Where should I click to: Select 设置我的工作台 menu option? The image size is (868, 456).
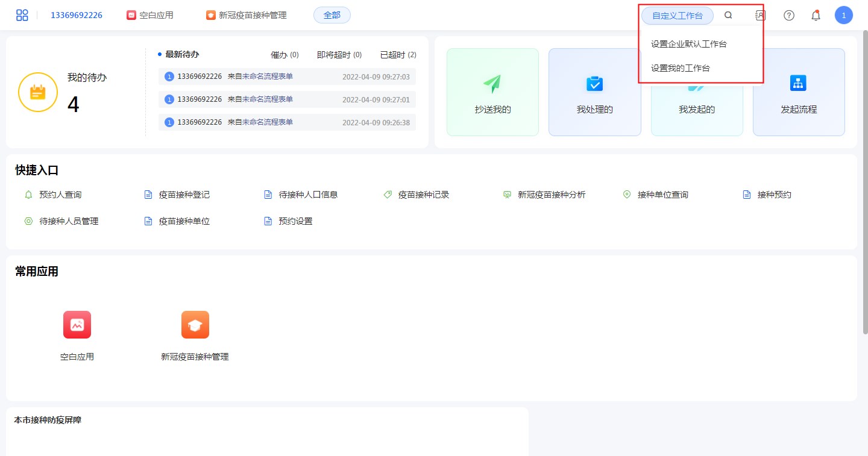click(680, 68)
